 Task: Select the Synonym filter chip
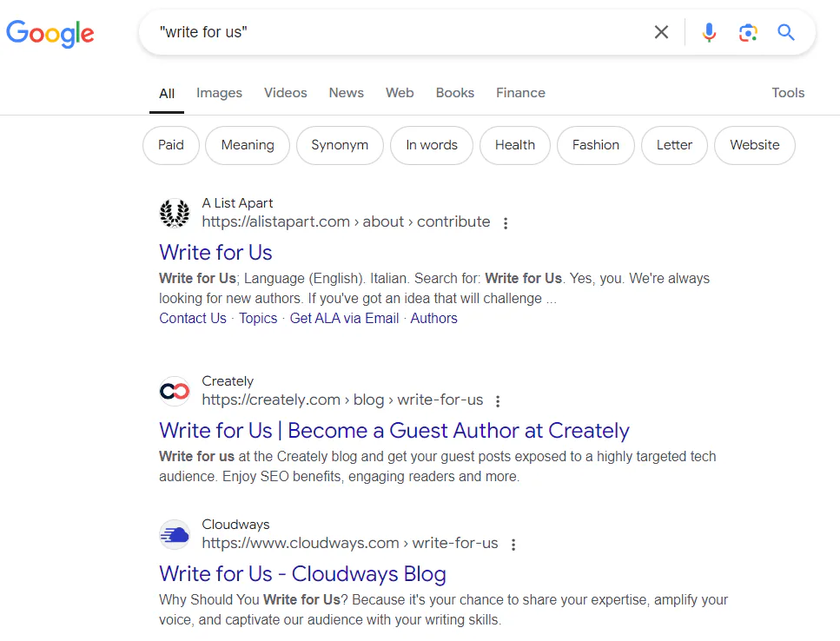(340, 145)
